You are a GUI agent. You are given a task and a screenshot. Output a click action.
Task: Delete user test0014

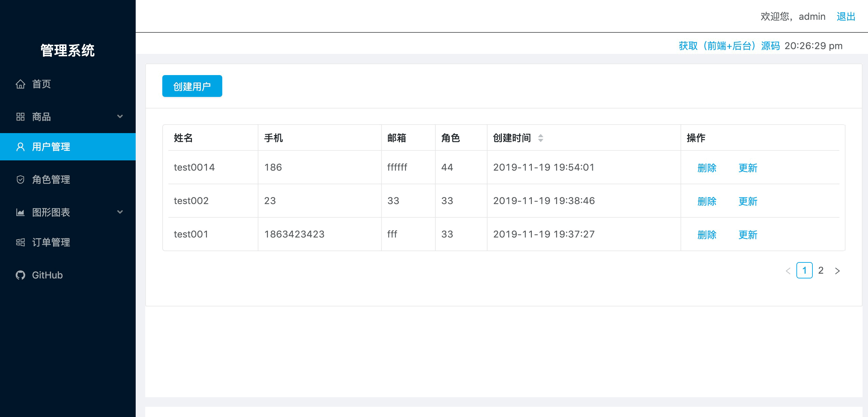[x=707, y=168]
